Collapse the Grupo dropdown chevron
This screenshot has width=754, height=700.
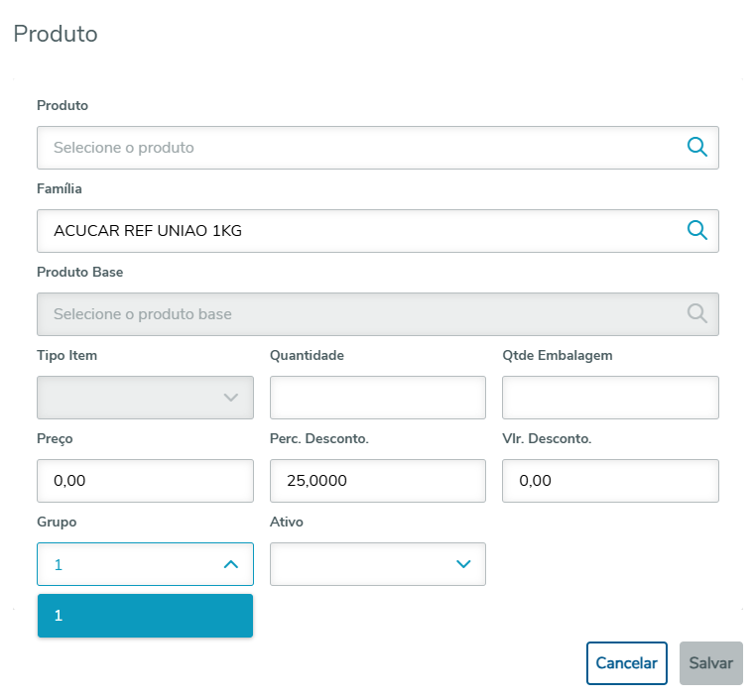pyautogui.click(x=230, y=564)
